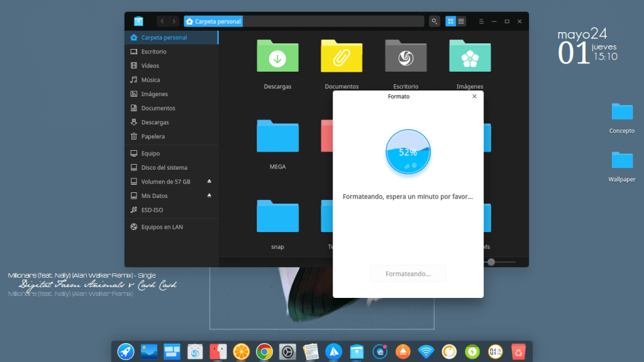Close the Formato dialog
The width and height of the screenshot is (644, 362).
pos(474,96)
